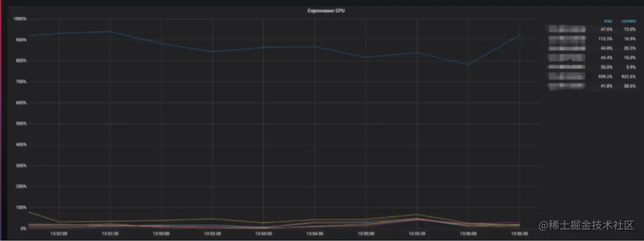Image resolution: width=644 pixels, height=241 pixels.
Task: Click the 13:53:30 time axis label
Action: [212, 234]
